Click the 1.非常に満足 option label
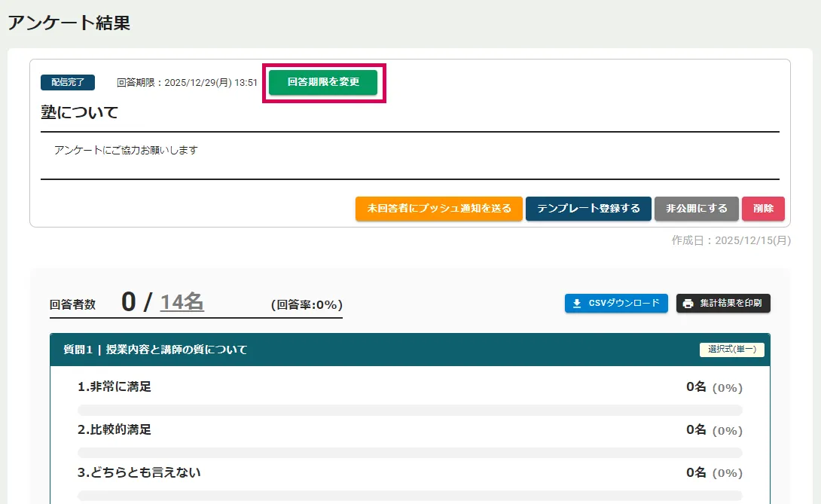 (x=114, y=386)
